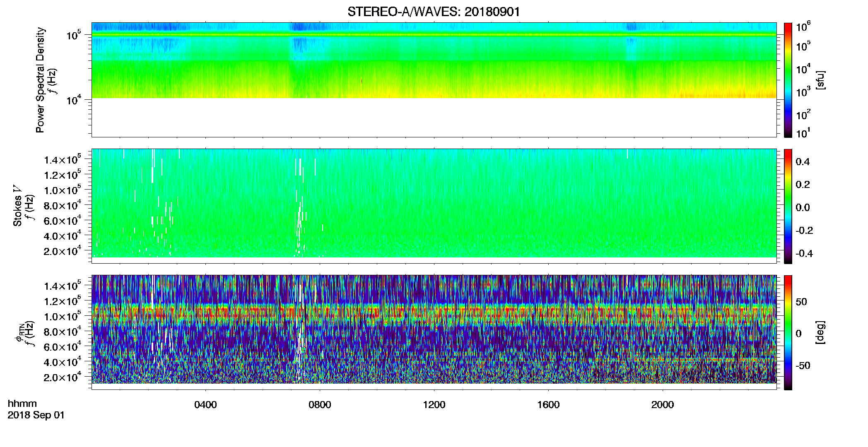Click the 2018 Sep 01 date label

tap(36, 415)
